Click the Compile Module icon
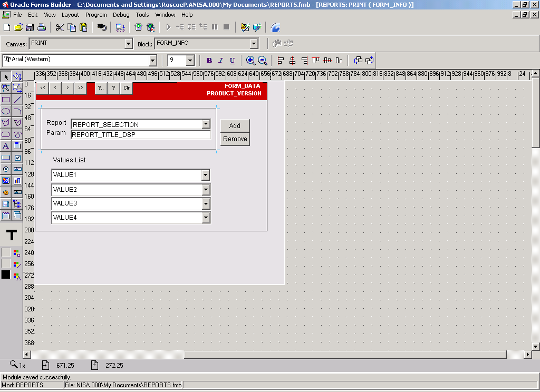Image resolution: width=540 pixels, height=392 pixels. point(120,27)
